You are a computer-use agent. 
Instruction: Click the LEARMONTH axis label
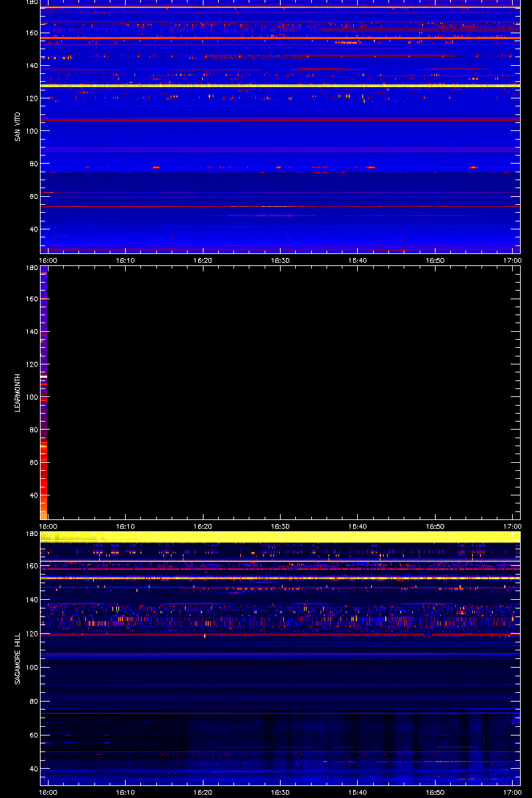[x=17, y=392]
